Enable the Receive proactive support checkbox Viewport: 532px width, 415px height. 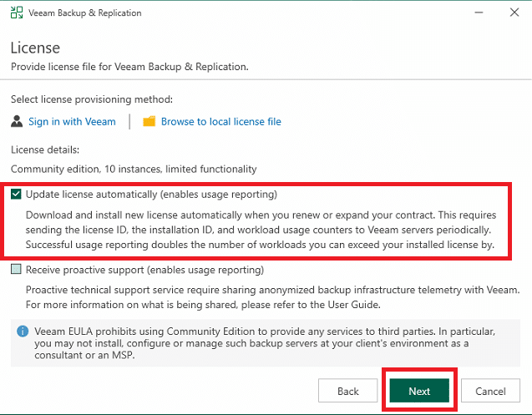click(x=18, y=270)
